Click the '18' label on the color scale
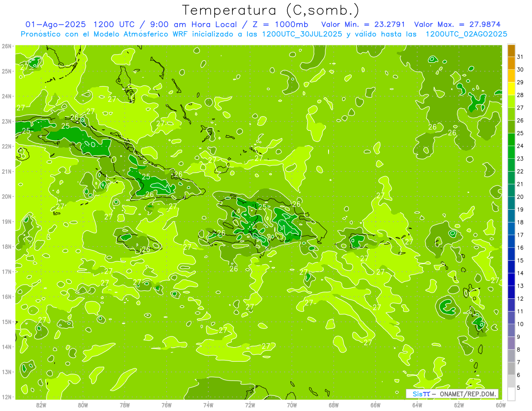 pyautogui.click(x=520, y=222)
